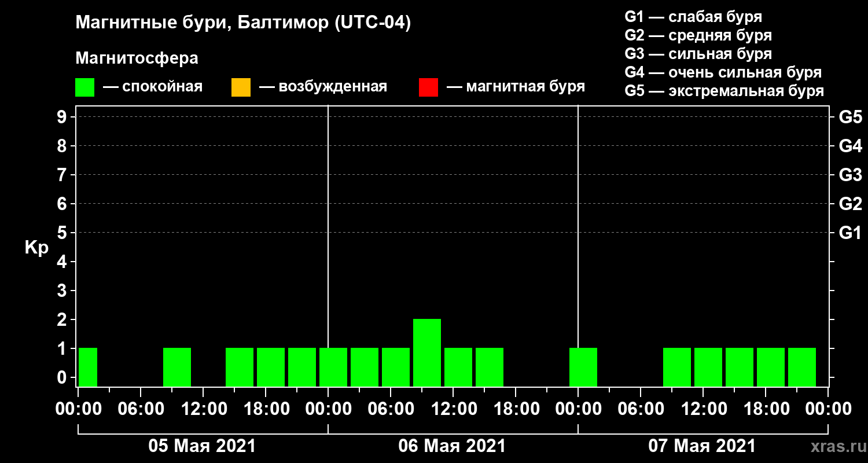
Task: Click the '— возбужденная' legend label
Action: point(323,87)
